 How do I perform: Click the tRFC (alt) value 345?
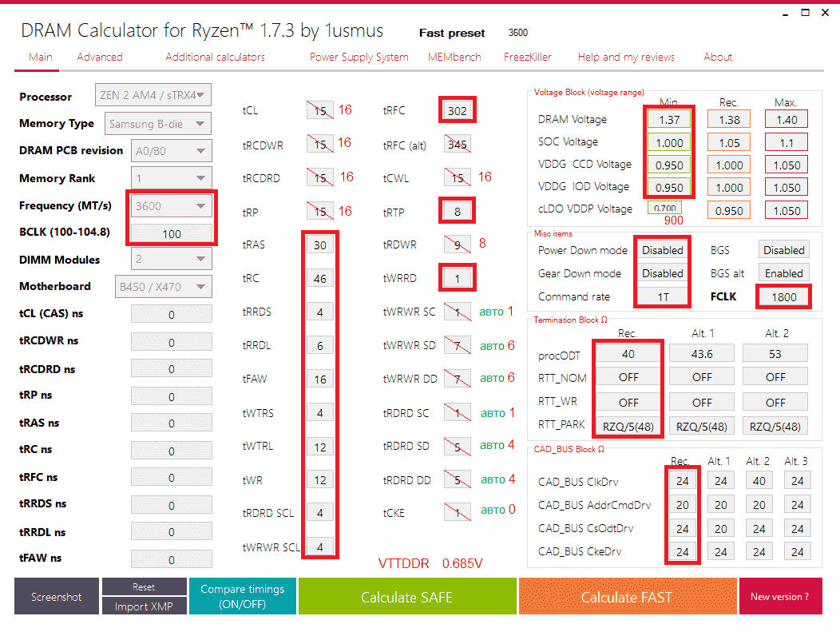pos(457,144)
